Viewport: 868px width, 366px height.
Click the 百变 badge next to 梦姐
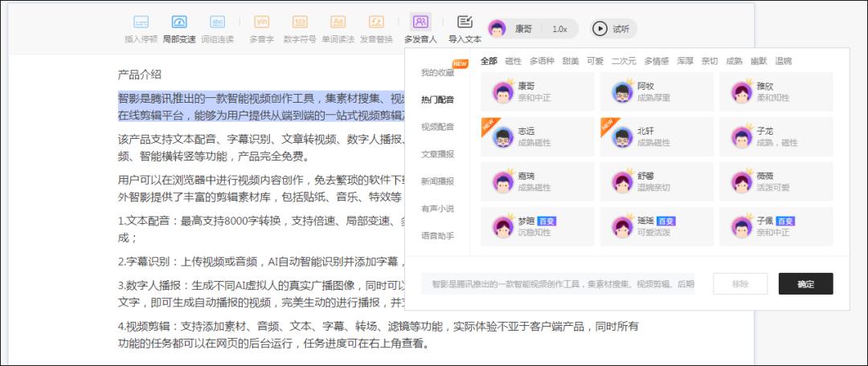pyautogui.click(x=547, y=222)
